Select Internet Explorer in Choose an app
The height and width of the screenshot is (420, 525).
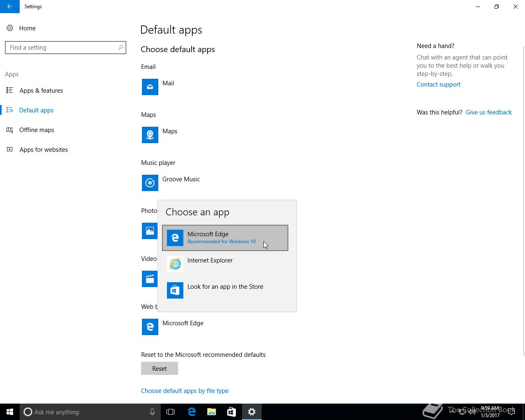pyautogui.click(x=225, y=264)
